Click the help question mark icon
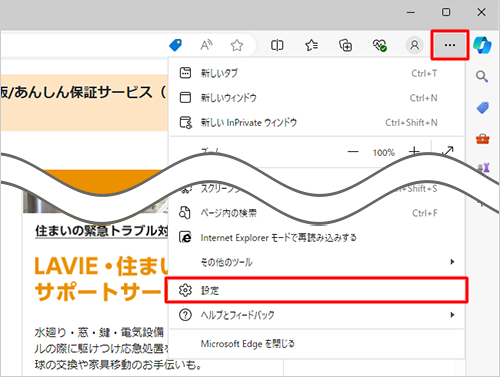The width and height of the screenshot is (500, 377). tap(185, 315)
